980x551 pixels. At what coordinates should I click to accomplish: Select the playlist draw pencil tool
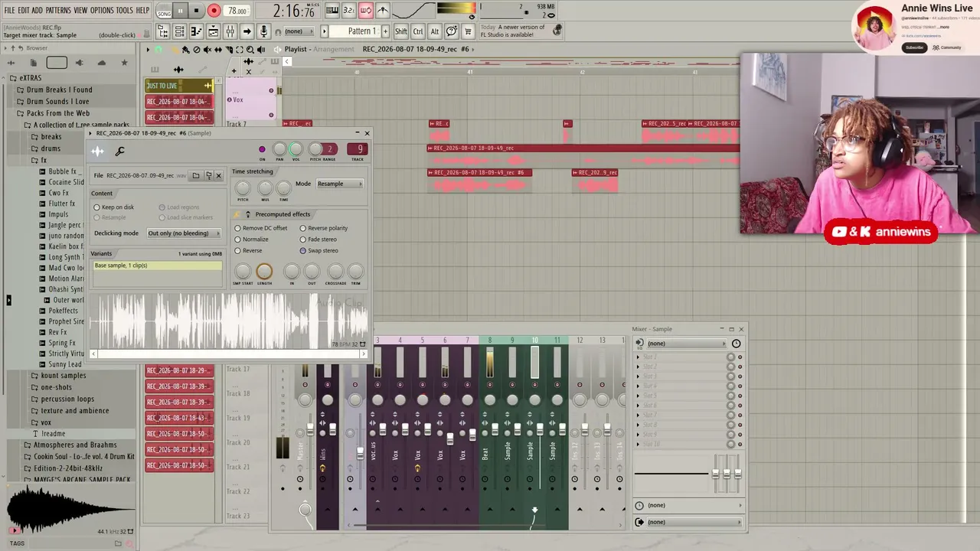point(175,50)
